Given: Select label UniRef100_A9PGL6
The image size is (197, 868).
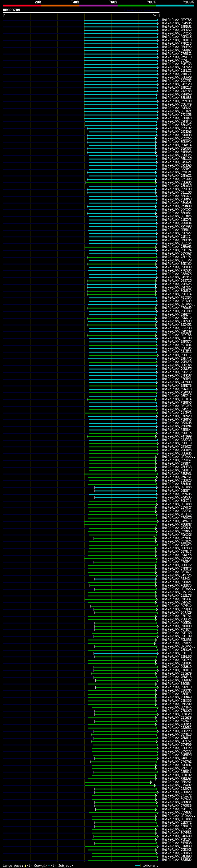Looking at the screenshot, I should [x=176, y=37].
